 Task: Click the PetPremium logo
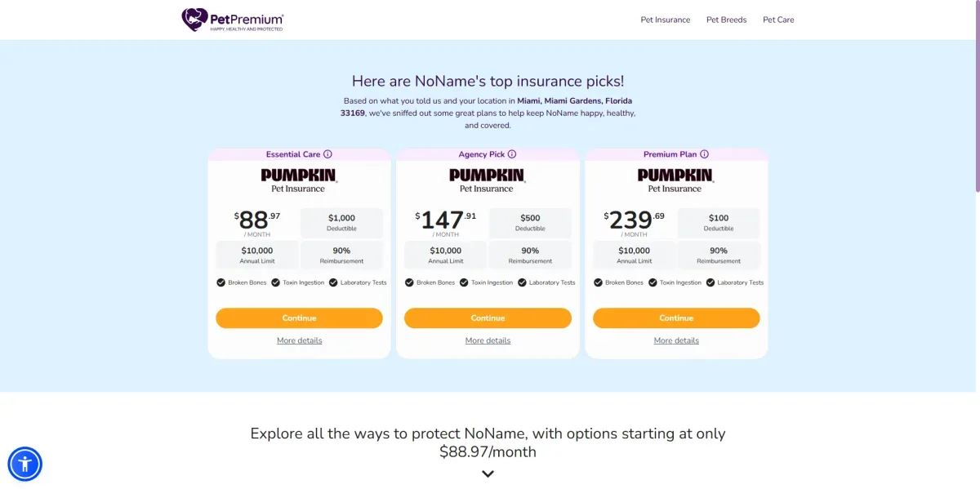233,20
